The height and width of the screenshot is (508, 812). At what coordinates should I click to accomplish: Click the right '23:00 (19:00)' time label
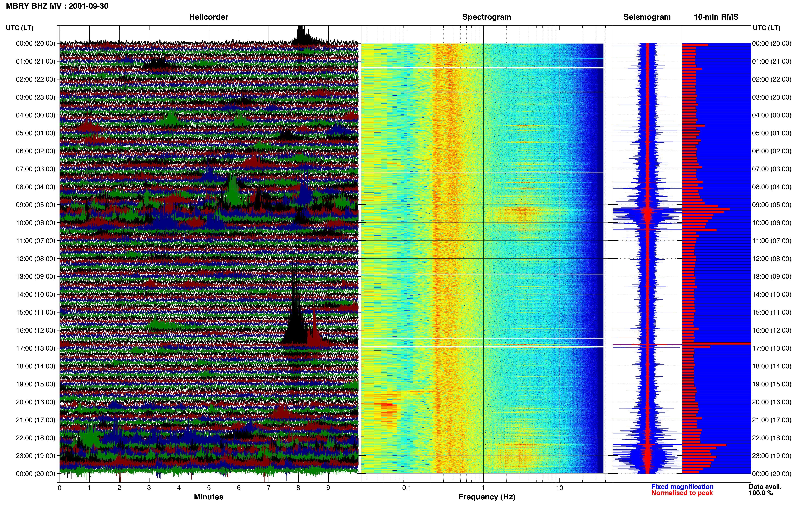772,456
